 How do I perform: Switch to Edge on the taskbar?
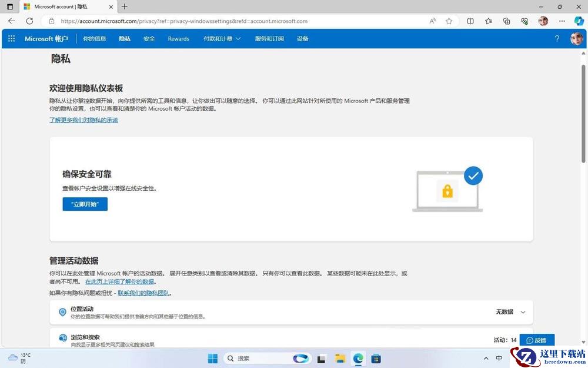point(358,359)
